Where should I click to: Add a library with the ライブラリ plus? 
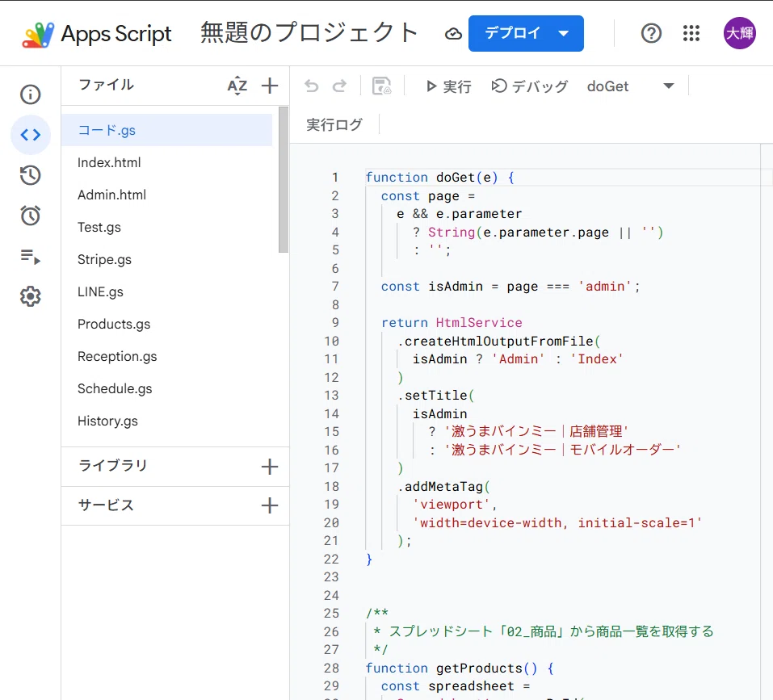click(x=270, y=467)
